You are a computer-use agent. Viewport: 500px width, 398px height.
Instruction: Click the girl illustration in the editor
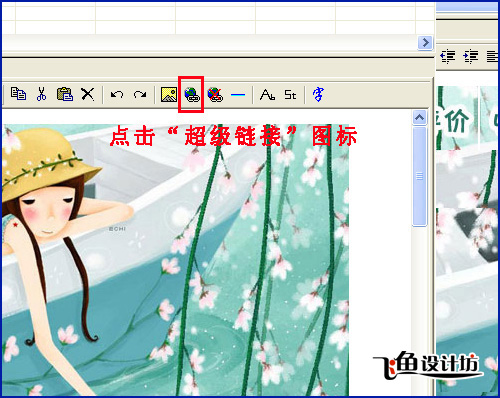[x=176, y=260]
